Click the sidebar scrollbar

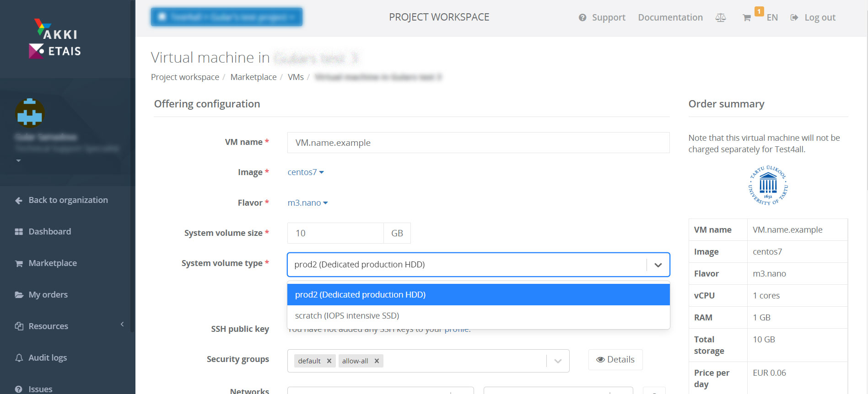click(x=133, y=165)
